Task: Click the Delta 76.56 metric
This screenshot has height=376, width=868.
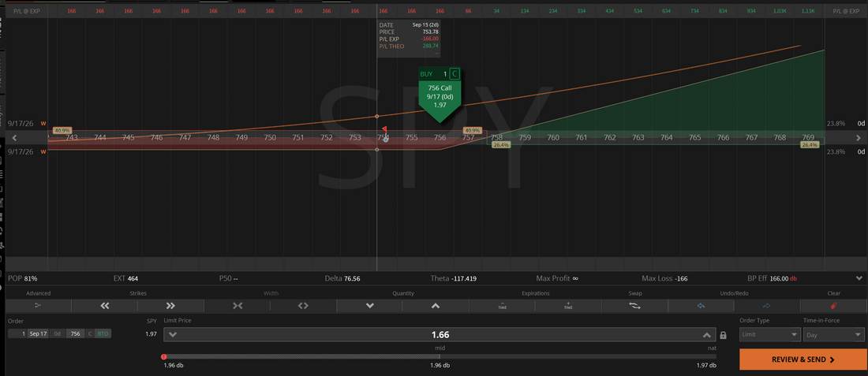Action: (x=342, y=278)
